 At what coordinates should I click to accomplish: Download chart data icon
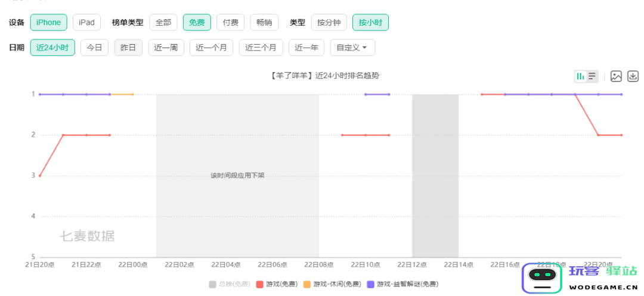[x=633, y=76]
